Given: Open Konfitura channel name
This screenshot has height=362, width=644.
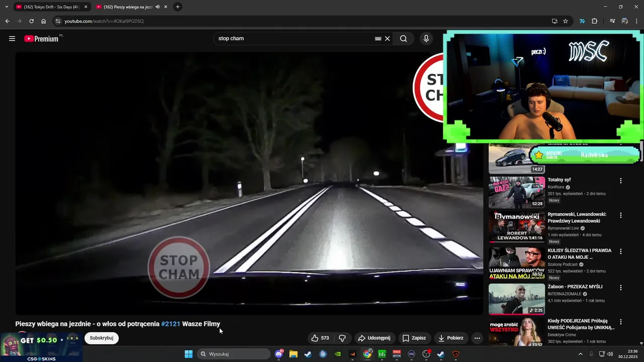Looking at the screenshot, I should (556, 187).
